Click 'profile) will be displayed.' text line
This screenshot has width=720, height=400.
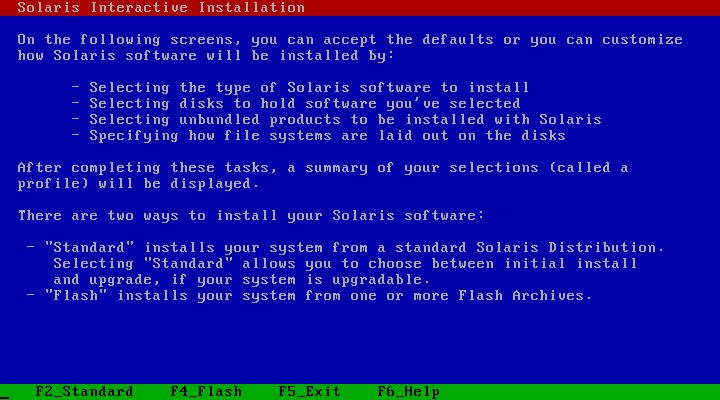pyautogui.click(x=139, y=184)
